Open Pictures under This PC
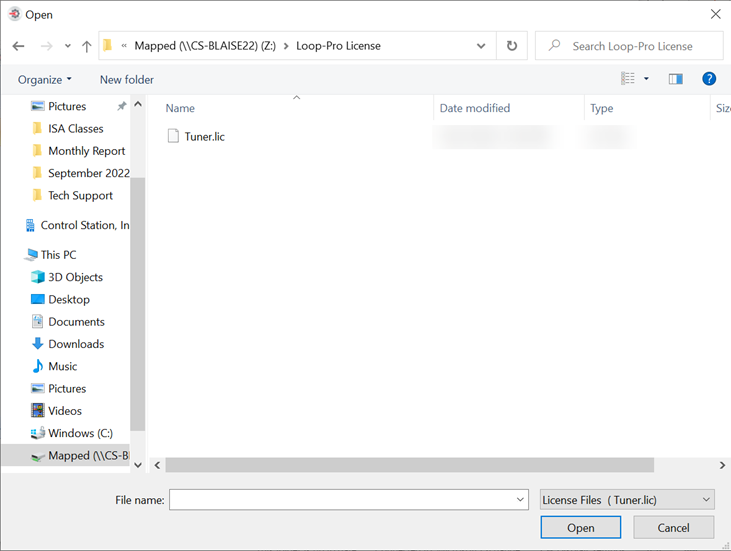731x551 pixels. [67, 389]
